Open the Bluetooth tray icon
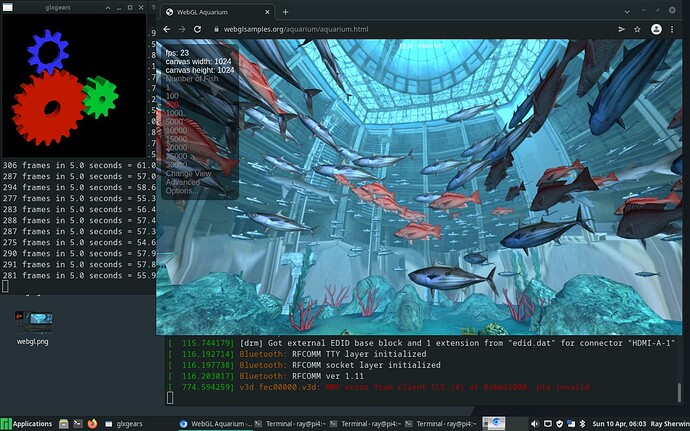The image size is (690, 431). [x=582, y=424]
